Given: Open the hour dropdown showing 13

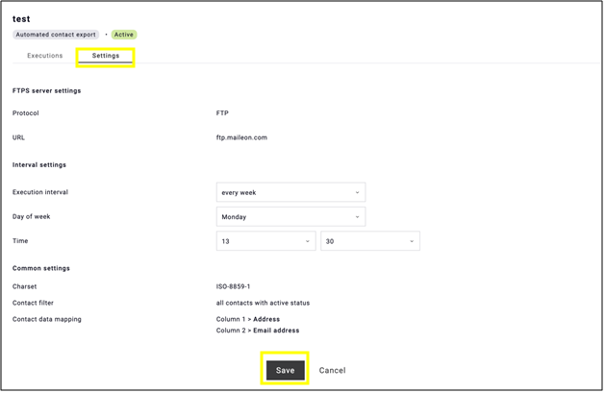Looking at the screenshot, I should click(x=266, y=241).
